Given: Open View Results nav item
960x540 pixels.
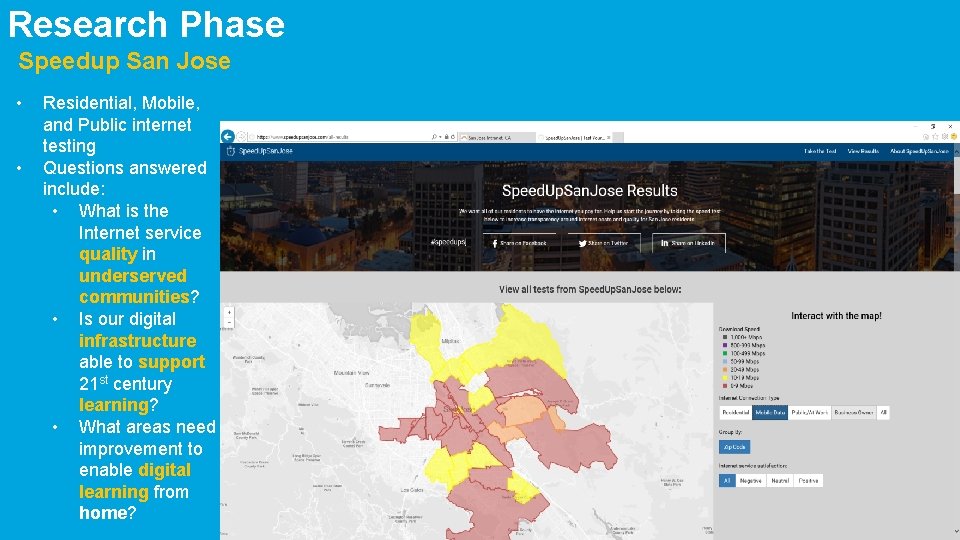Looking at the screenshot, I should (x=863, y=151).
